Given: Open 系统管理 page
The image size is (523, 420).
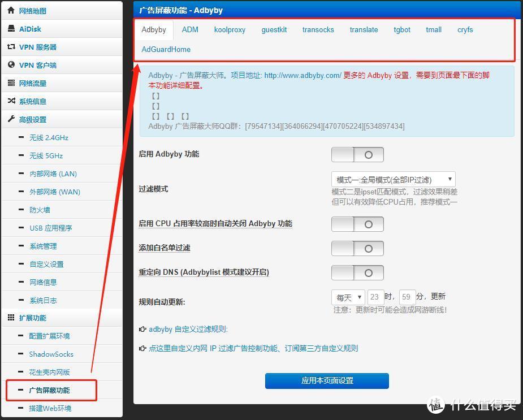Looking at the screenshot, I should [43, 246].
